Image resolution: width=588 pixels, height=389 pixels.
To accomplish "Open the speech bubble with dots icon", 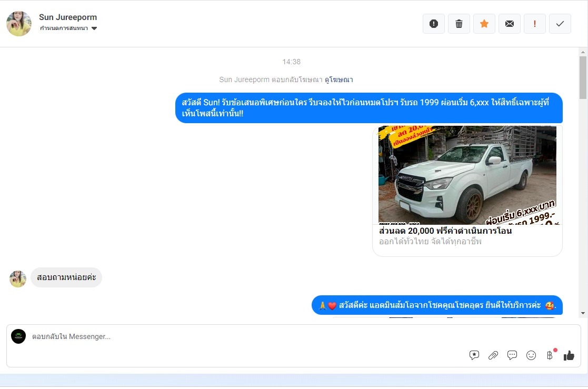I will point(512,355).
